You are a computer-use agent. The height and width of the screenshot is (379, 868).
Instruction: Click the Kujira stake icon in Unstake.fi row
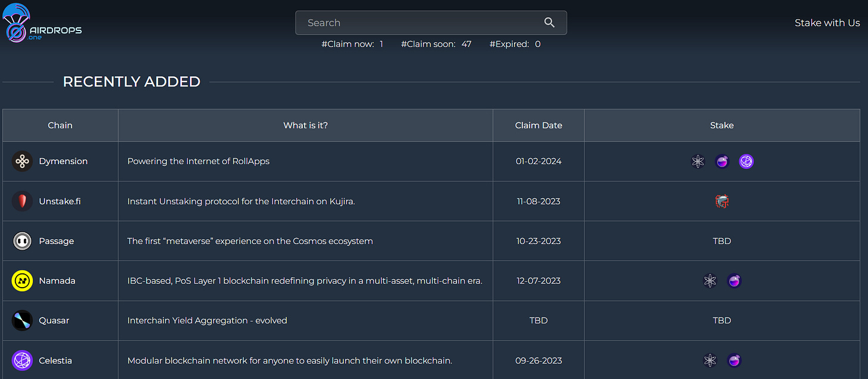pos(722,201)
